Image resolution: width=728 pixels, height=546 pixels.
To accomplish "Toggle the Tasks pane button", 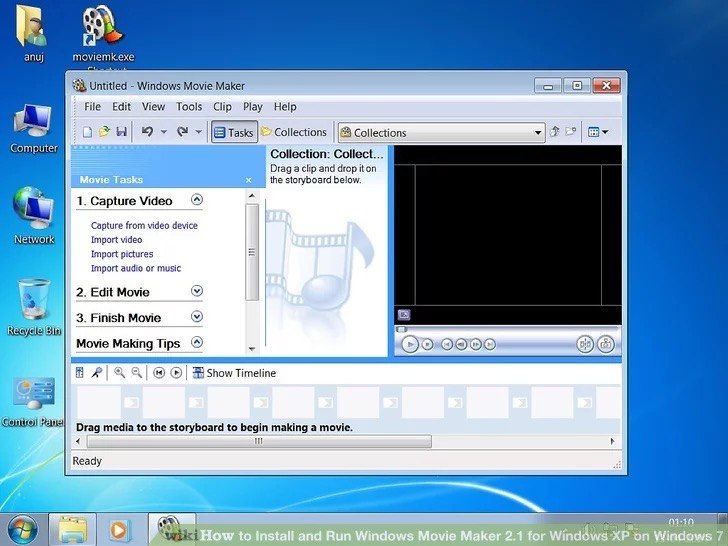I will pyautogui.click(x=234, y=132).
